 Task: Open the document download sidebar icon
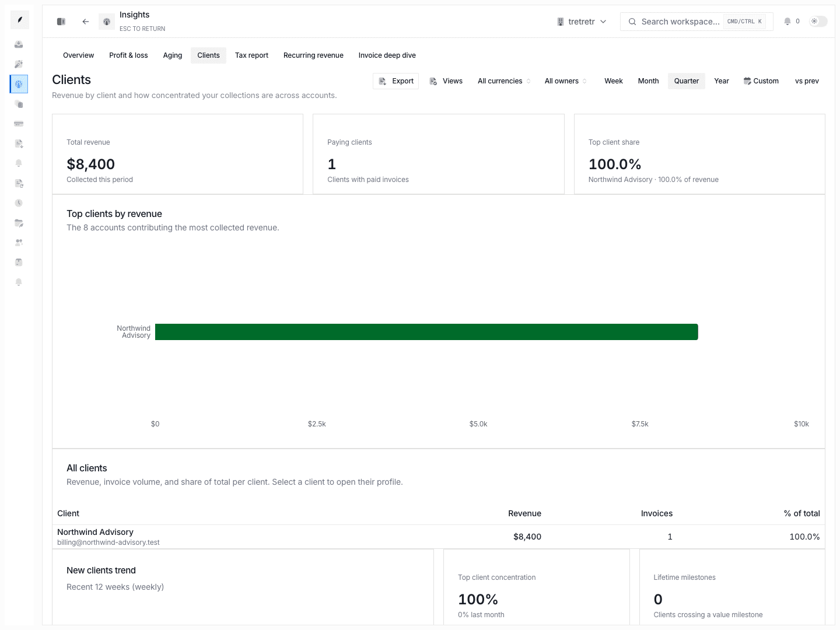(19, 143)
